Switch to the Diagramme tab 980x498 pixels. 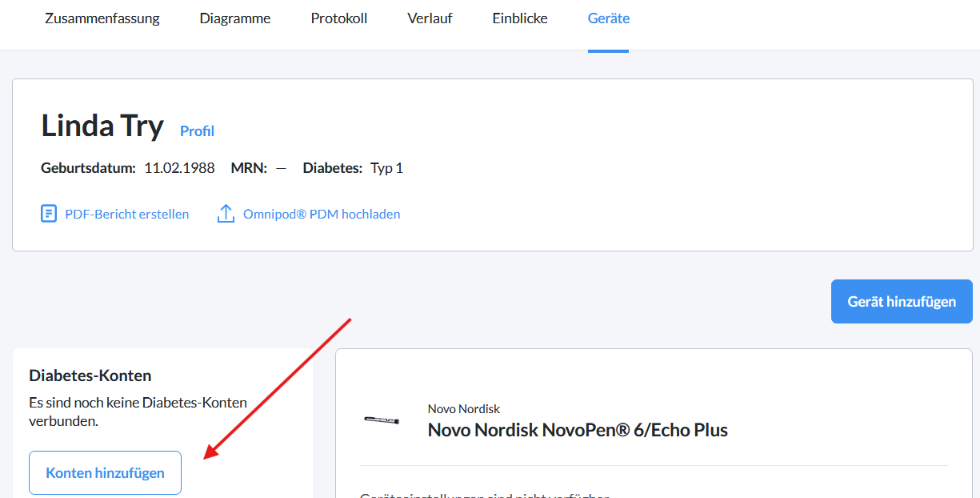(235, 18)
